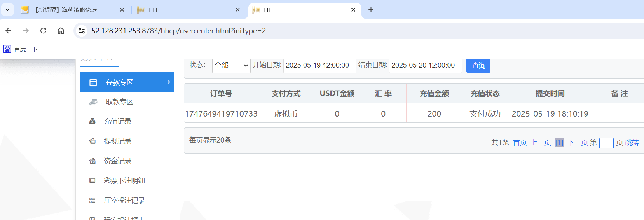Click the 200 recharge amount cell
The width and height of the screenshot is (644, 220).
tap(434, 114)
